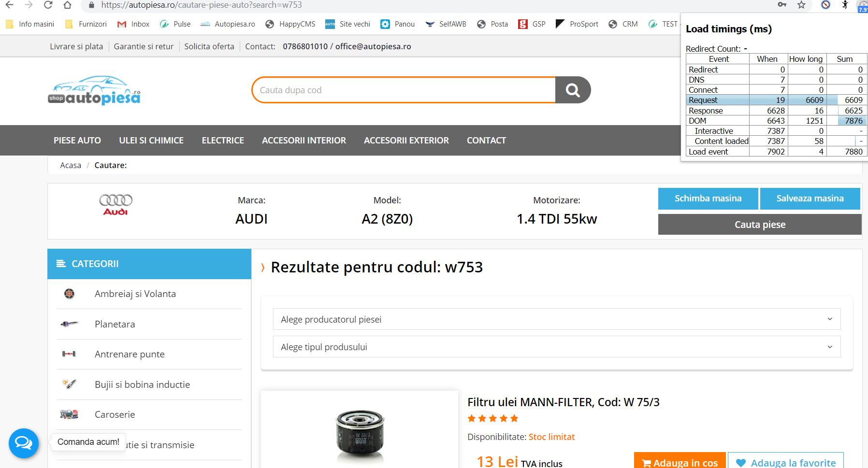This screenshot has height=468, width=868.
Task: Click Salveaza masina button
Action: [810, 199]
